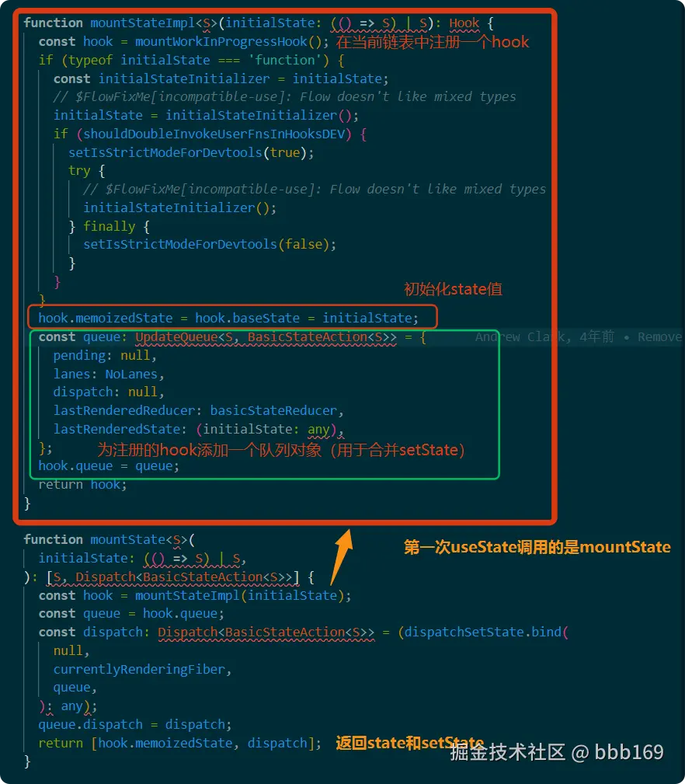Click the "lastRenderedReducer: basicStateReducer," line

click(198, 410)
